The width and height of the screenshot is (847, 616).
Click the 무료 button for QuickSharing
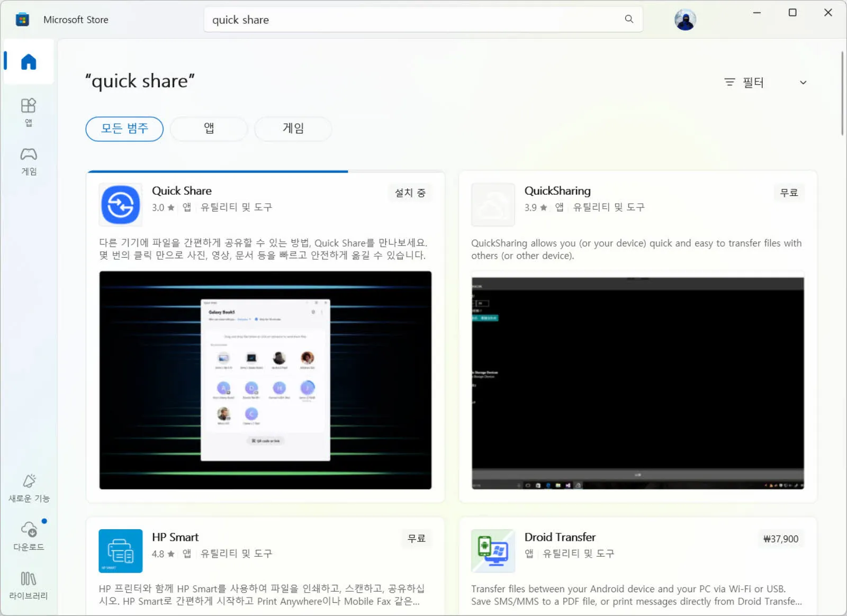[x=789, y=193]
